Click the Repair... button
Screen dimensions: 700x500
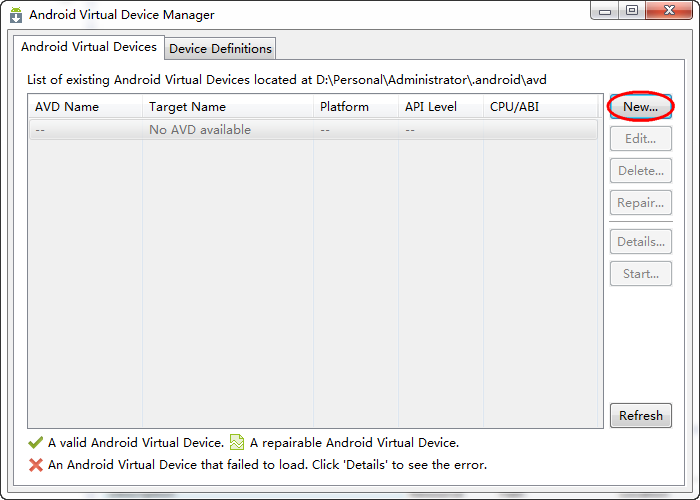[x=640, y=203]
